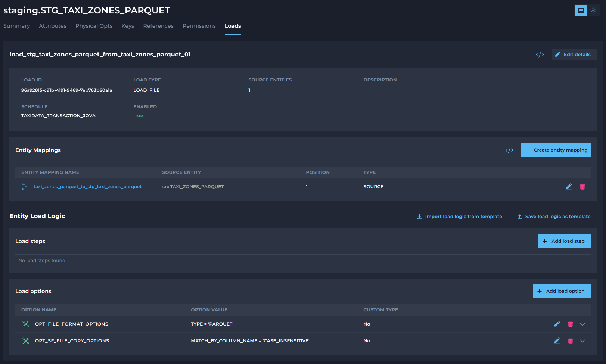The image size is (606, 364).
Task: Edit the taxi_zones_parquet entity mapping pencil icon
Action: pyautogui.click(x=569, y=187)
